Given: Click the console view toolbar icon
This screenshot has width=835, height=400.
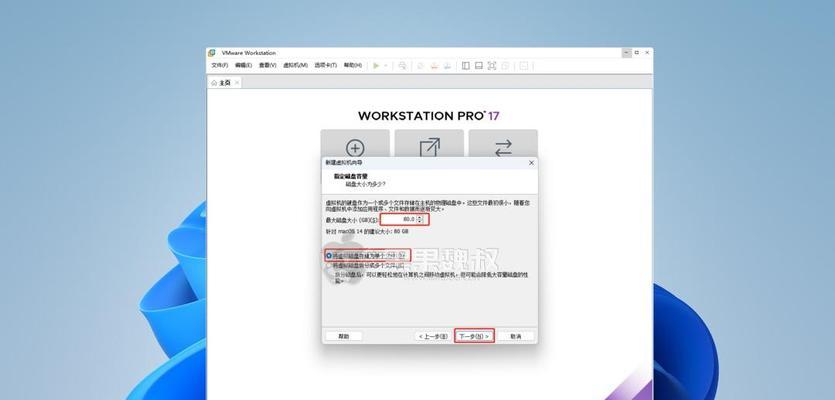Looking at the screenshot, I should coord(524,66).
